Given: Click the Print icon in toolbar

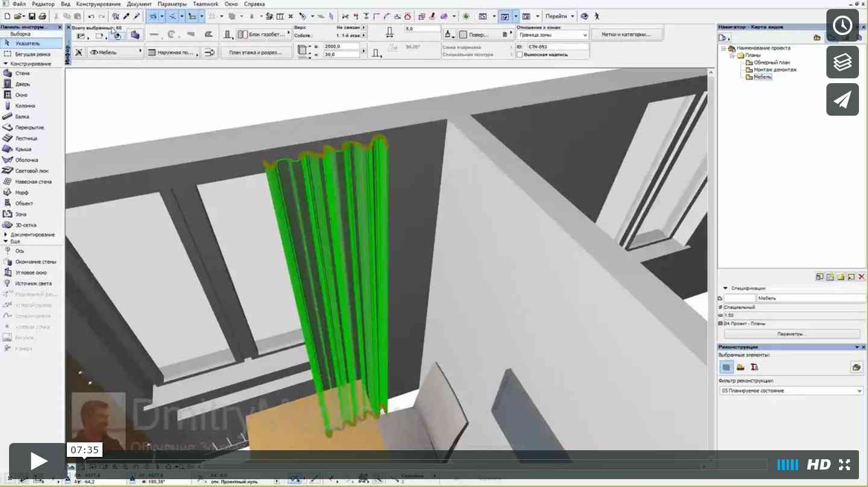Looking at the screenshot, I should 42,16.
